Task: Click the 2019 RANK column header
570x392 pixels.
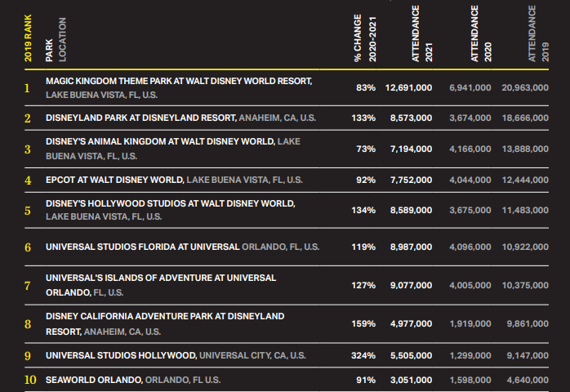Action: tap(28, 34)
